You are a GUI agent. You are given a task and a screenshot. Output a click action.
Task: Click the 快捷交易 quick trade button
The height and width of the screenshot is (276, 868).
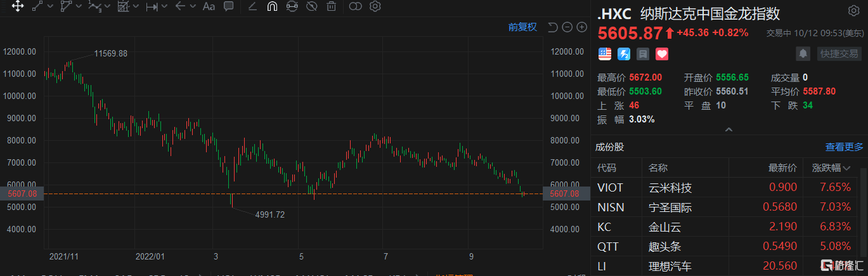840,53
